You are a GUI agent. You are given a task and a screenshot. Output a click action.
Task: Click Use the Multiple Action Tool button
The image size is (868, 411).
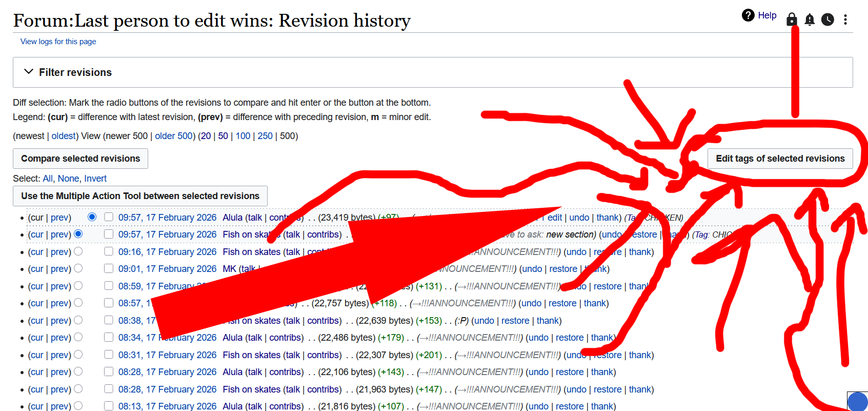click(140, 196)
